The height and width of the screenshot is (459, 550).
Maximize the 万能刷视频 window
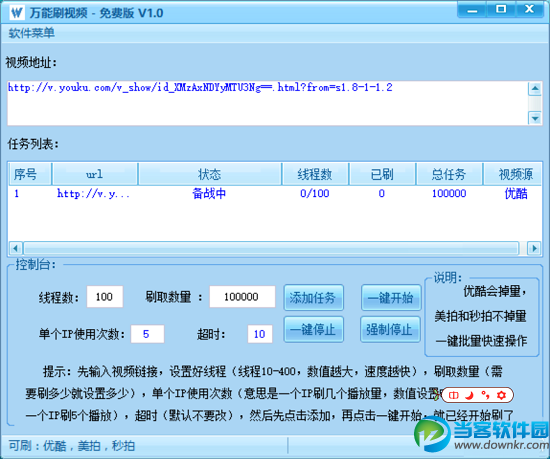[x=501, y=9]
